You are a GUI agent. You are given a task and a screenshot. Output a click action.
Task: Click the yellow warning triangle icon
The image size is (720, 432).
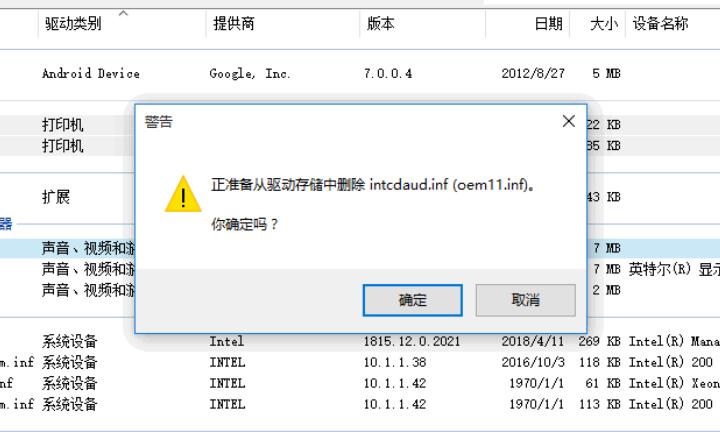[x=183, y=194]
